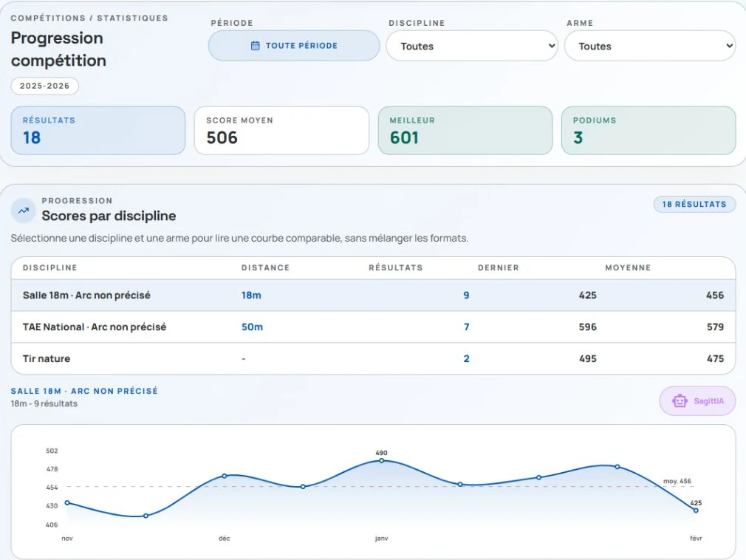Click the last score 495 for Tir nature
Image resolution: width=746 pixels, height=560 pixels.
(x=588, y=358)
